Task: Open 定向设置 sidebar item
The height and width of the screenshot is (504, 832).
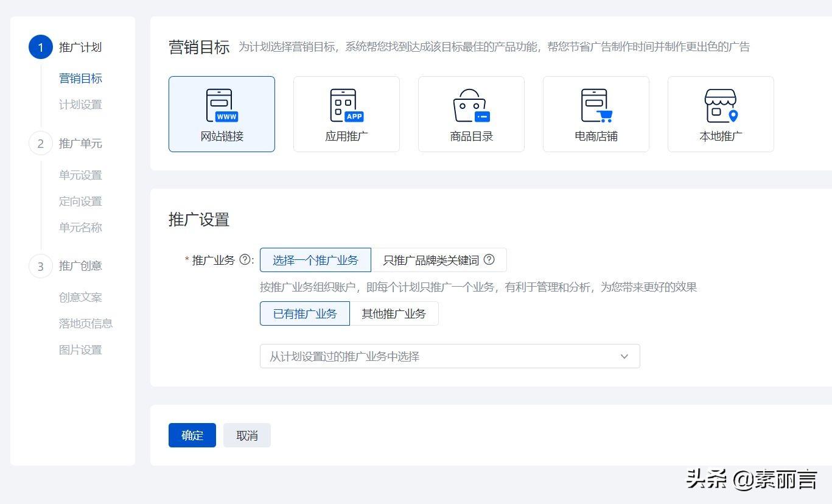Action: (80, 201)
